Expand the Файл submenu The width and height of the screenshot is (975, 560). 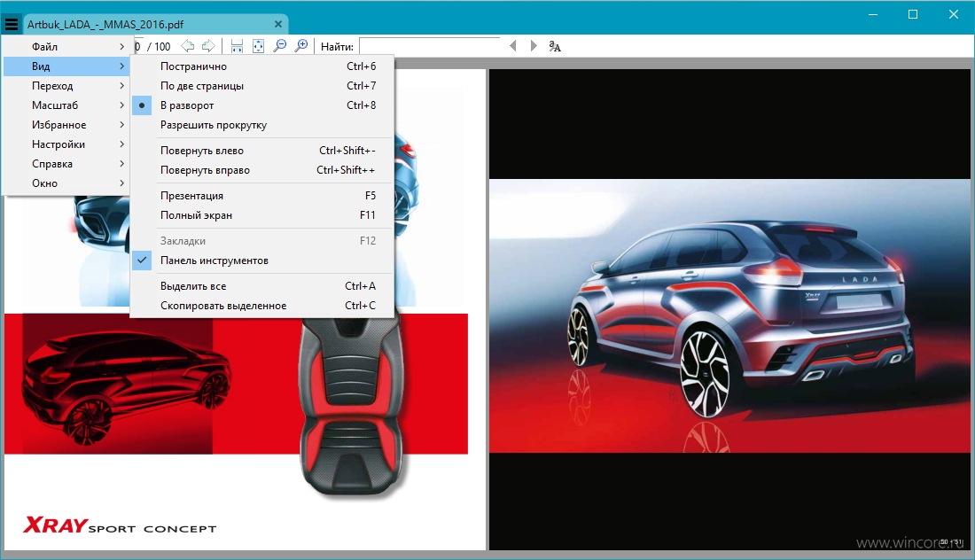[66, 47]
